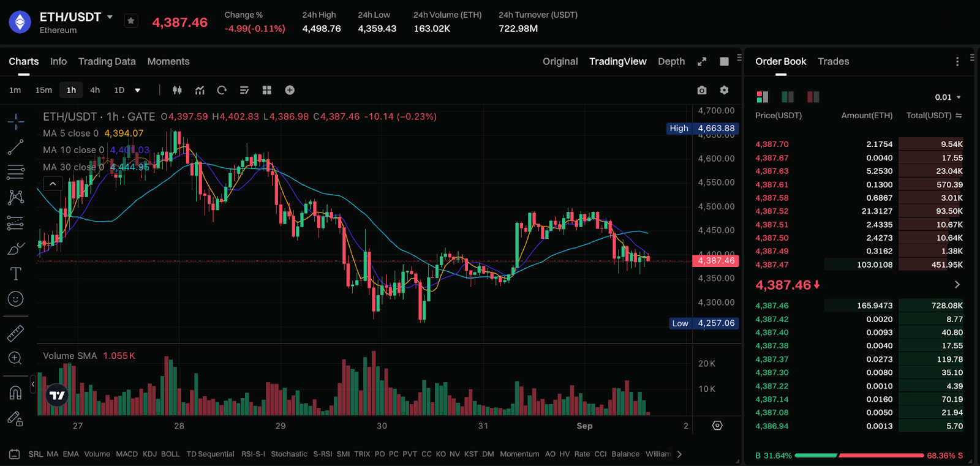This screenshot has width=980, height=466.
Task: Switch to the Original chart view
Action: click(x=560, y=61)
